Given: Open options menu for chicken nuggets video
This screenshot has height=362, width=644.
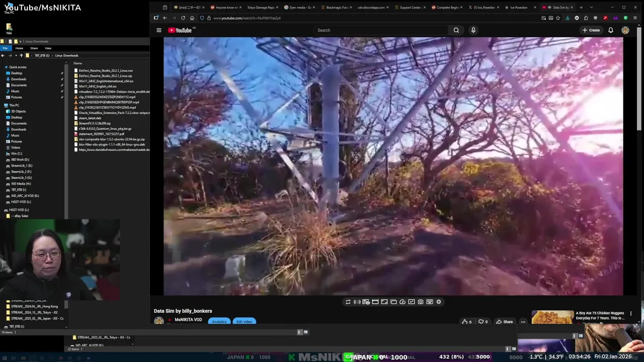Looking at the screenshot, I should pos(631,313).
